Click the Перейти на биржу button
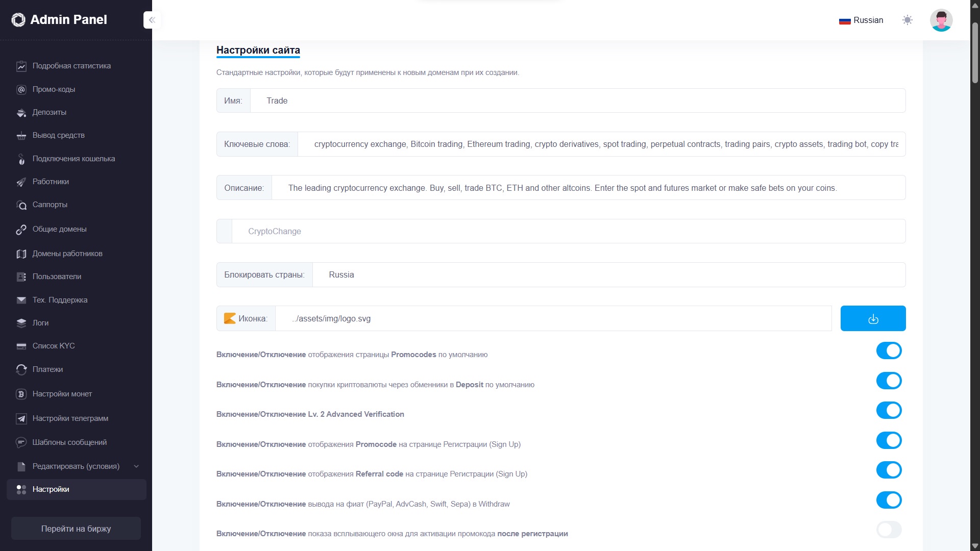Image resolution: width=980 pixels, height=551 pixels. point(76,529)
